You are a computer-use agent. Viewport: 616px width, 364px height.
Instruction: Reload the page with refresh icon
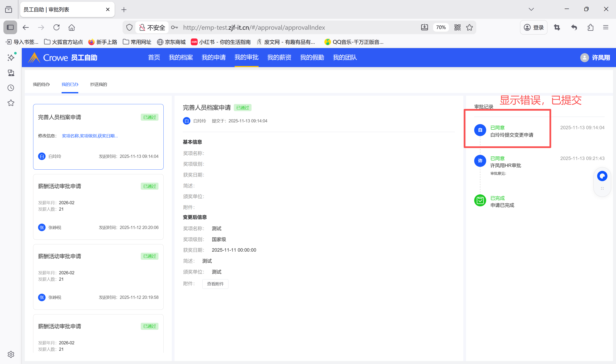click(56, 28)
